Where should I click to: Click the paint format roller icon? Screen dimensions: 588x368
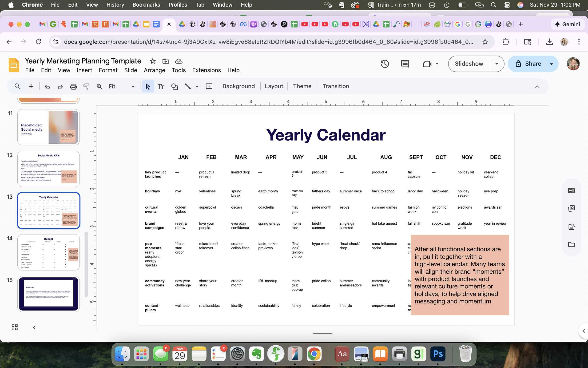pyautogui.click(x=86, y=86)
